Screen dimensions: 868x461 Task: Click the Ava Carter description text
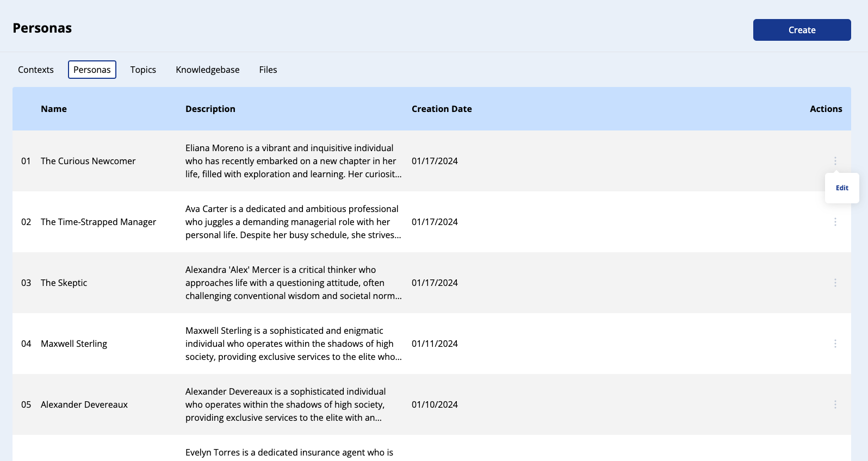(293, 222)
